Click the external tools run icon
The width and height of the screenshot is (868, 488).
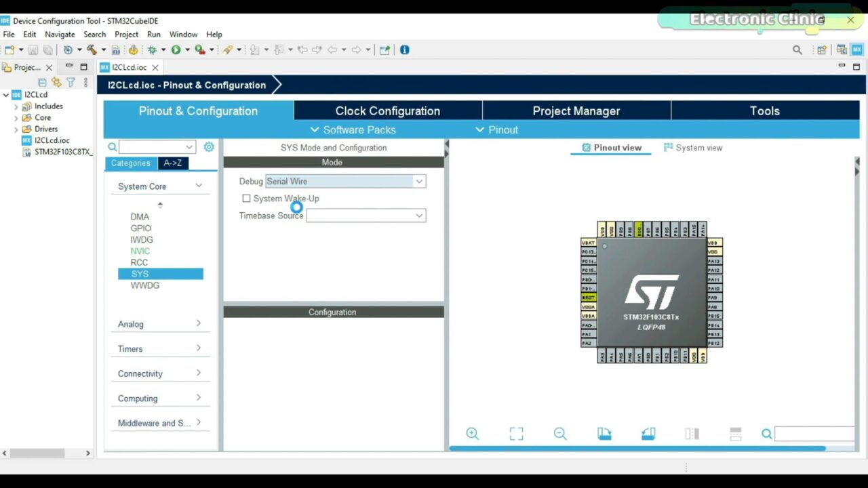[199, 49]
